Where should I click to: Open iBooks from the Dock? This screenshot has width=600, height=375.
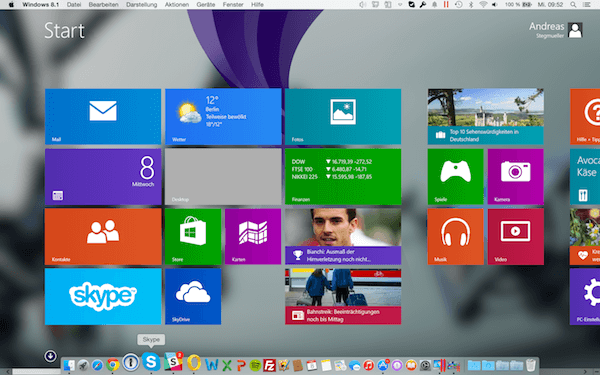pos(411,365)
